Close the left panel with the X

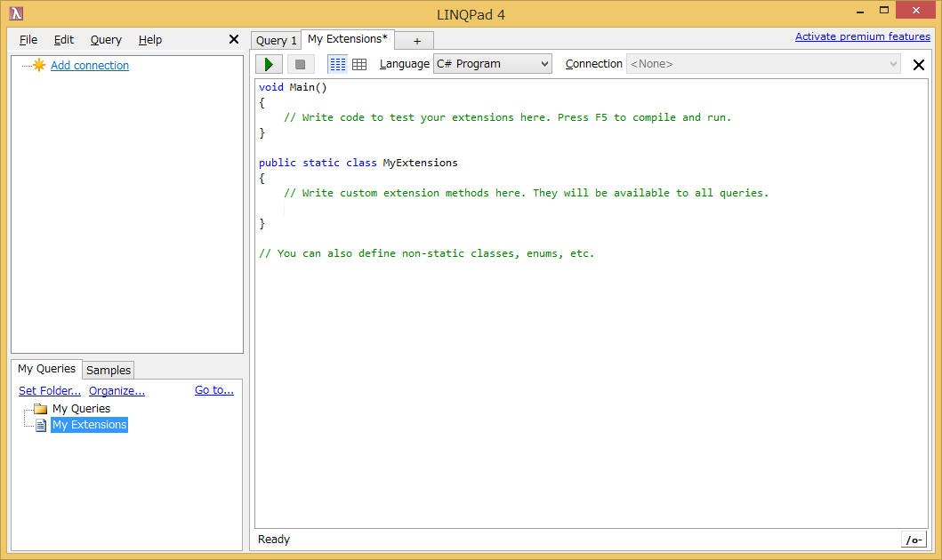click(x=234, y=39)
